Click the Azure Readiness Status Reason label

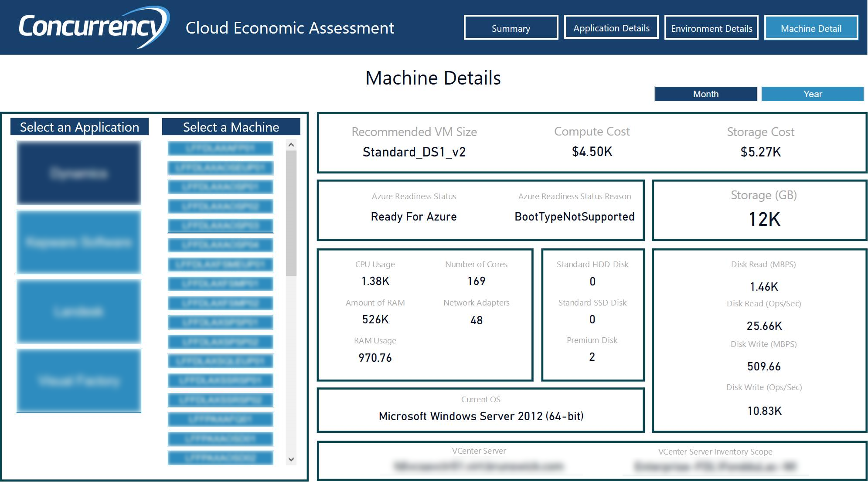[x=575, y=197]
